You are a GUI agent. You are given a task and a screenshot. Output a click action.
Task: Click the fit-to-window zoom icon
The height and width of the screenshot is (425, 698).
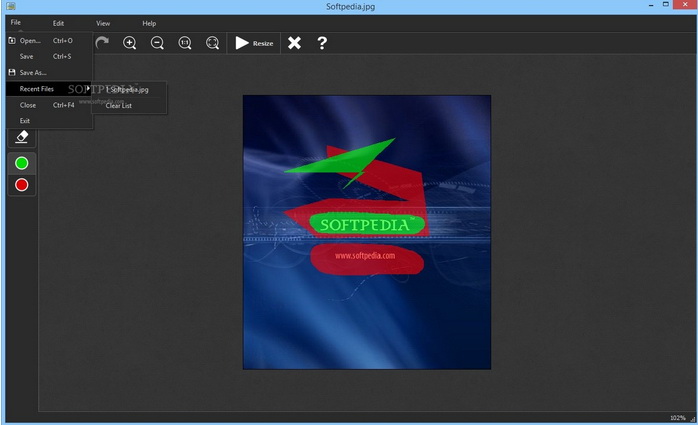(x=212, y=43)
